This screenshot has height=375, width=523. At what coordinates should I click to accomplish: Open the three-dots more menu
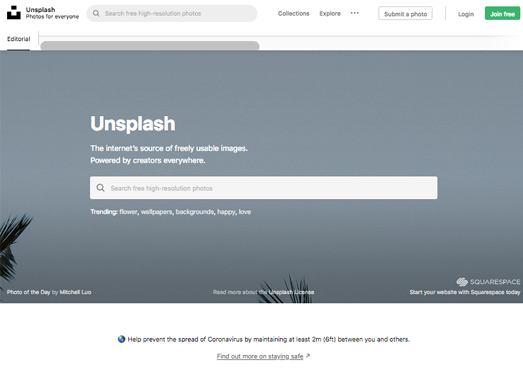tap(355, 13)
